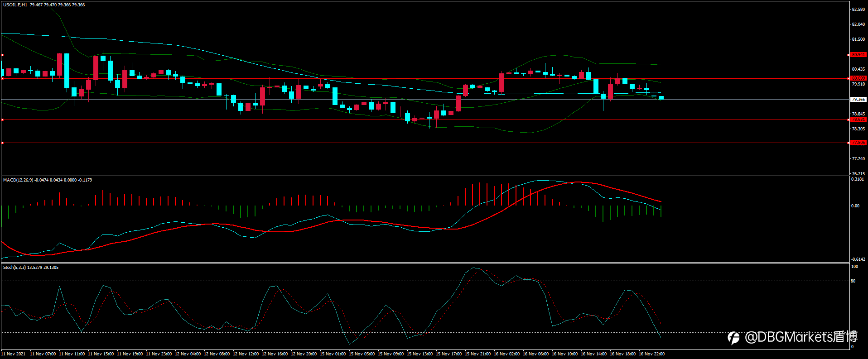This screenshot has width=868, height=359.
Task: Select left anchor of red 78.651 line
Action: coord(2,120)
